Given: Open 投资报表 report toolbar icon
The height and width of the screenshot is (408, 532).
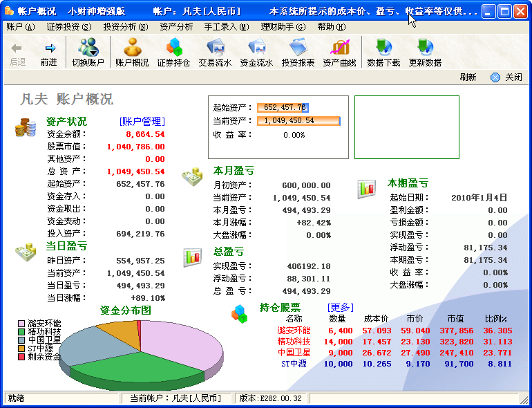Looking at the screenshot, I should pos(298,47).
